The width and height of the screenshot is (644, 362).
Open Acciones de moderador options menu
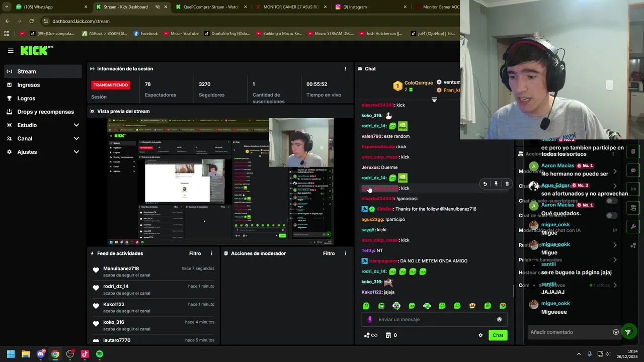(345, 253)
